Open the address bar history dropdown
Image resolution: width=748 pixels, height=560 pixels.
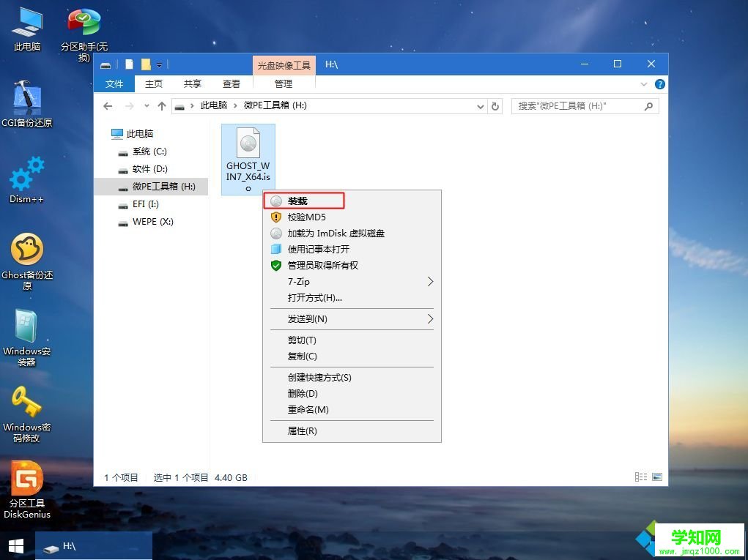[x=480, y=106]
